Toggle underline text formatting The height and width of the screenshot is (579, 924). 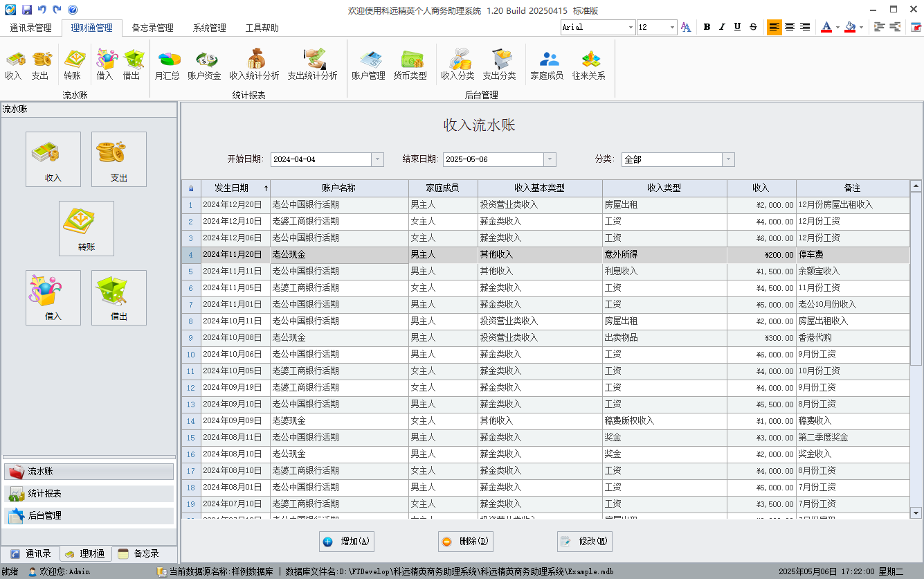coord(737,27)
